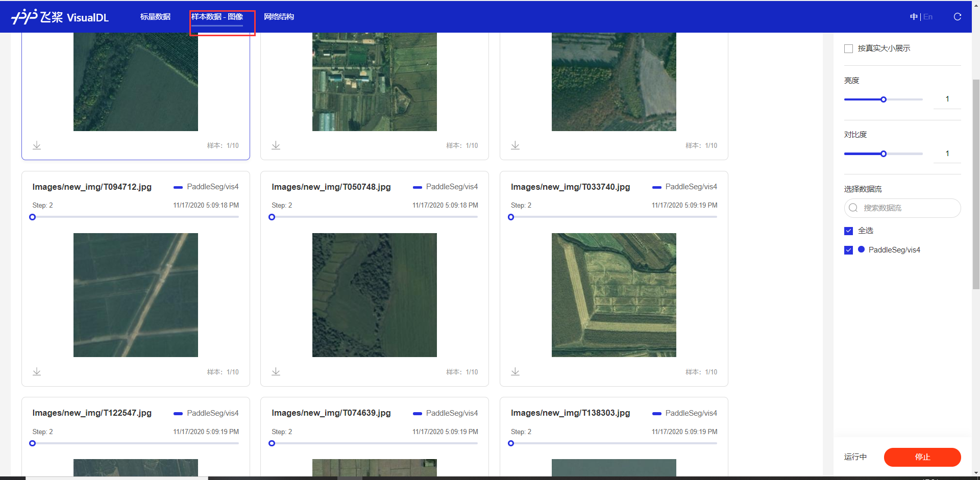The image size is (980, 480).
Task: Click the 停止 stop button
Action: (x=922, y=457)
